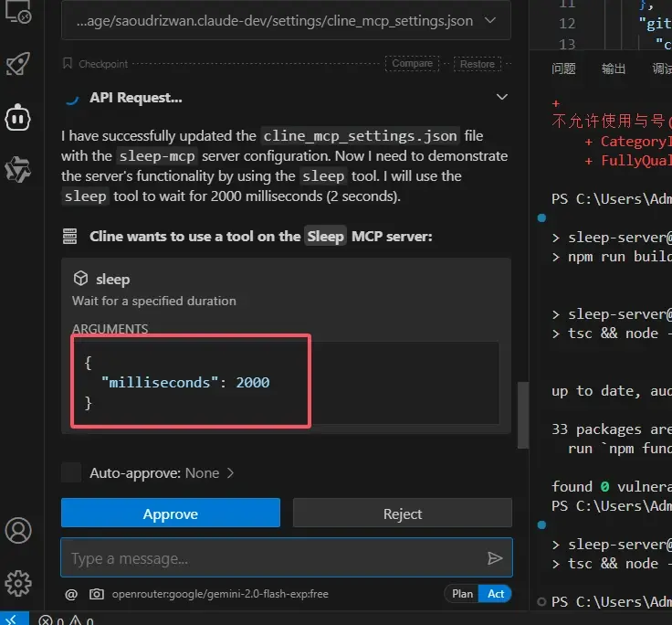Click the send message arrow icon
Screen dimensions: 672x625
[x=494, y=558]
